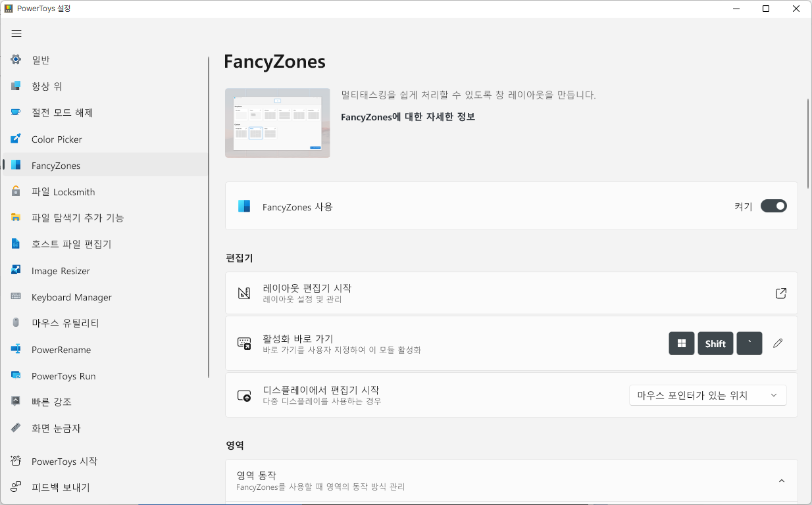Click the FancyZones sidebar icon
The width and height of the screenshot is (812, 505).
[16, 165]
